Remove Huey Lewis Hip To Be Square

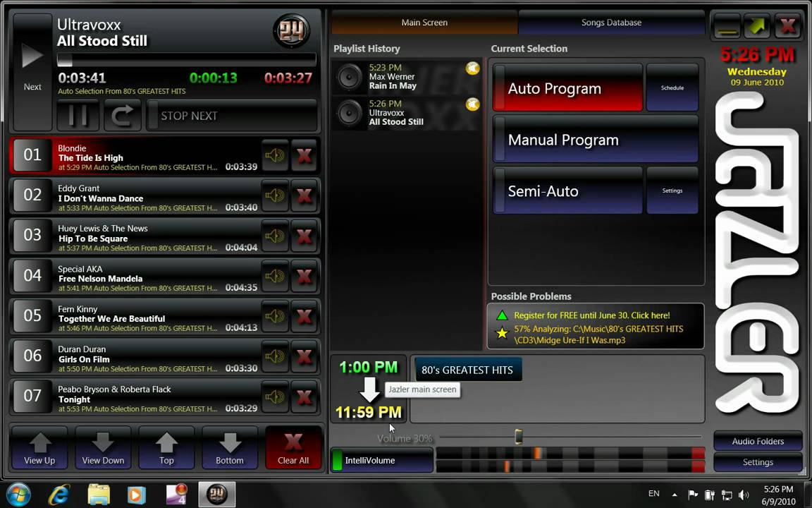(304, 236)
